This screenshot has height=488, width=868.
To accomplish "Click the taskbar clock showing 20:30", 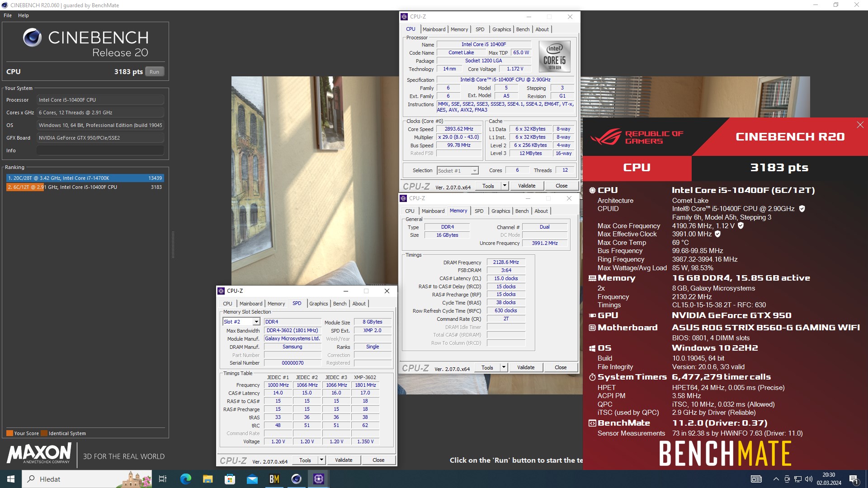I will coord(829,479).
